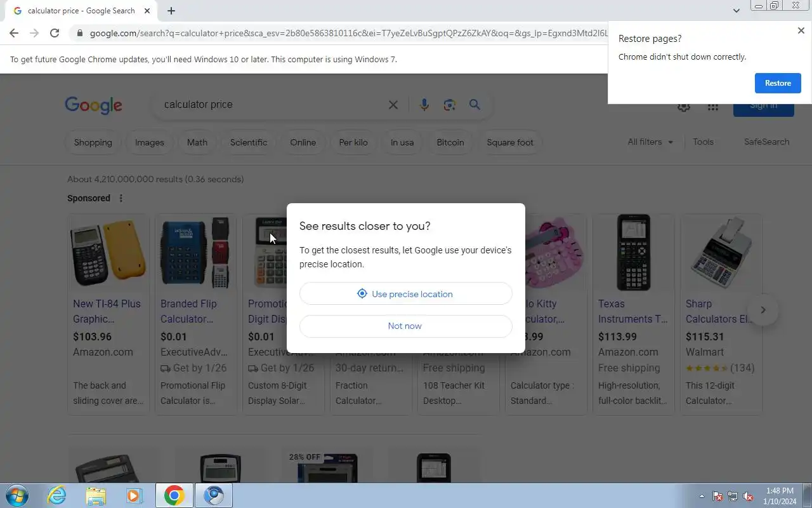The image size is (812, 508).
Task: Open Windows Explorer folder from taskbar
Action: pos(96,495)
